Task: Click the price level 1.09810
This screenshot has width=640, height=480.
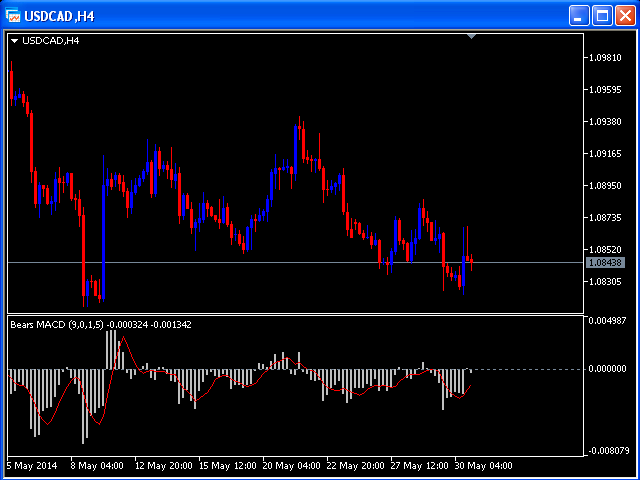Action: click(605, 58)
